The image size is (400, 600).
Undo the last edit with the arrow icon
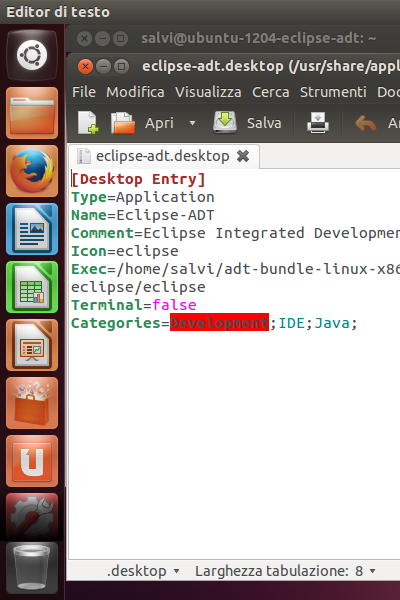366,123
